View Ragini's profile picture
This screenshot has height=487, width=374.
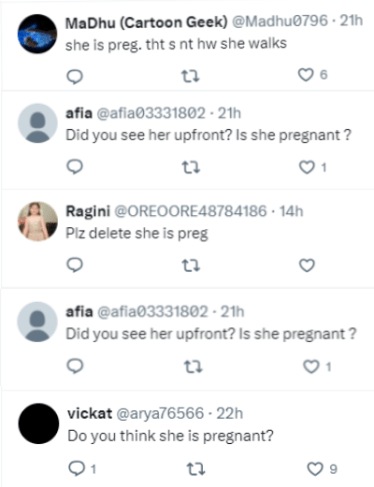pos(37,221)
